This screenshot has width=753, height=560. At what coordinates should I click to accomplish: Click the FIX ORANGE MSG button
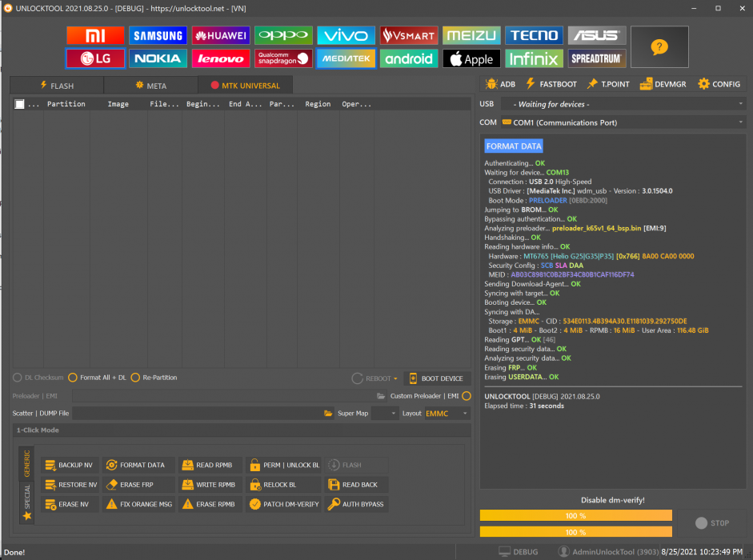click(x=139, y=504)
